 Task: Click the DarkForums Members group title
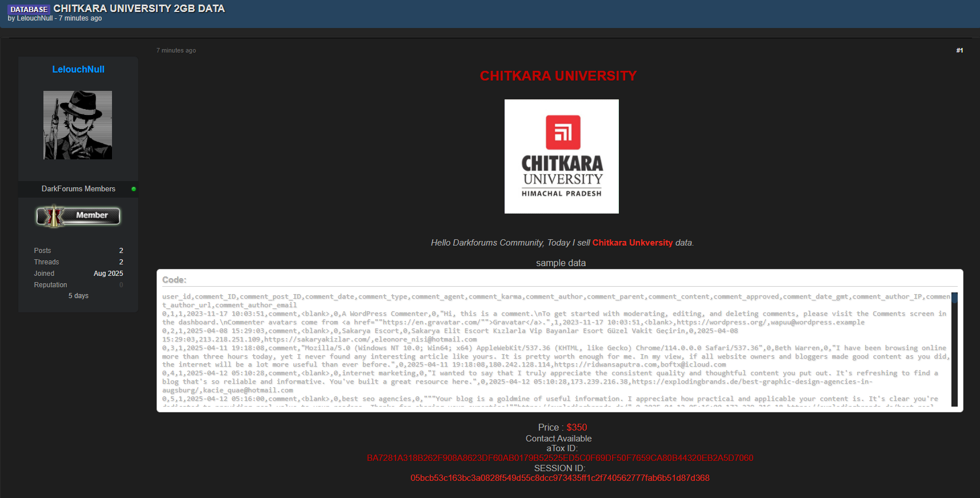pyautogui.click(x=78, y=189)
